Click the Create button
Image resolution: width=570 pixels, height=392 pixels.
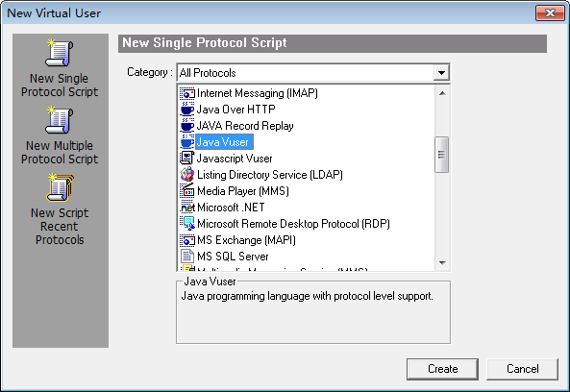[x=442, y=369]
